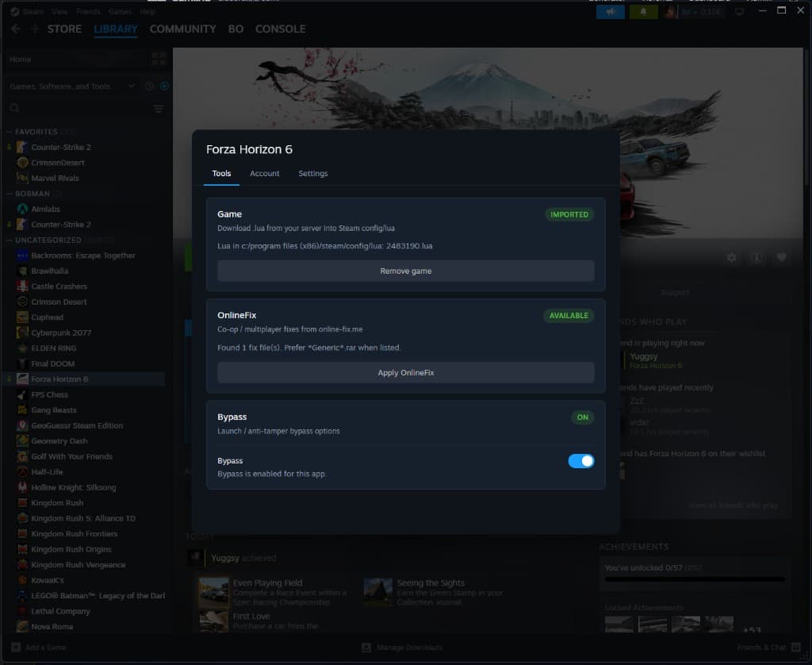Open the View menu
Image resolution: width=812 pixels, height=665 pixels.
[x=59, y=11]
